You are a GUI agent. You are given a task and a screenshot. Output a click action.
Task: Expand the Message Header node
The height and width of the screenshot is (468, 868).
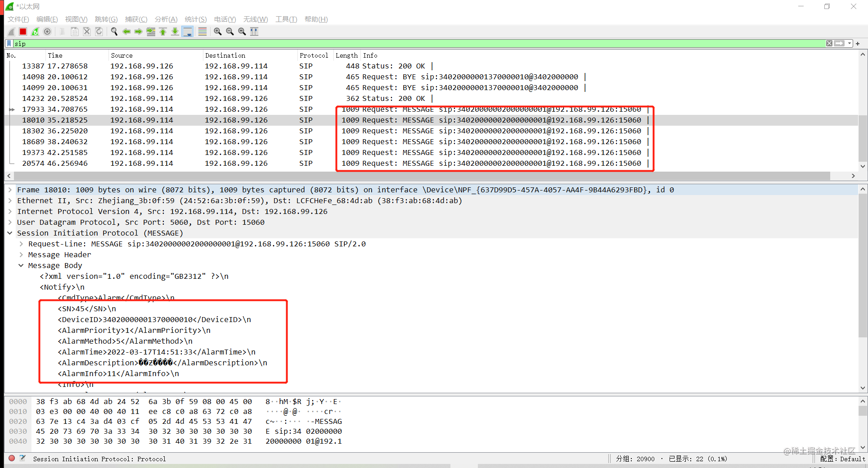21,255
